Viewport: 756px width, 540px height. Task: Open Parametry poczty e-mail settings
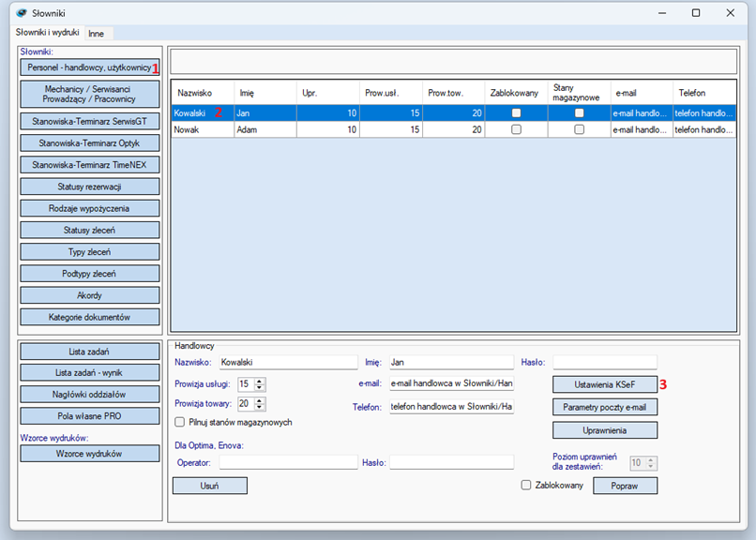point(605,407)
